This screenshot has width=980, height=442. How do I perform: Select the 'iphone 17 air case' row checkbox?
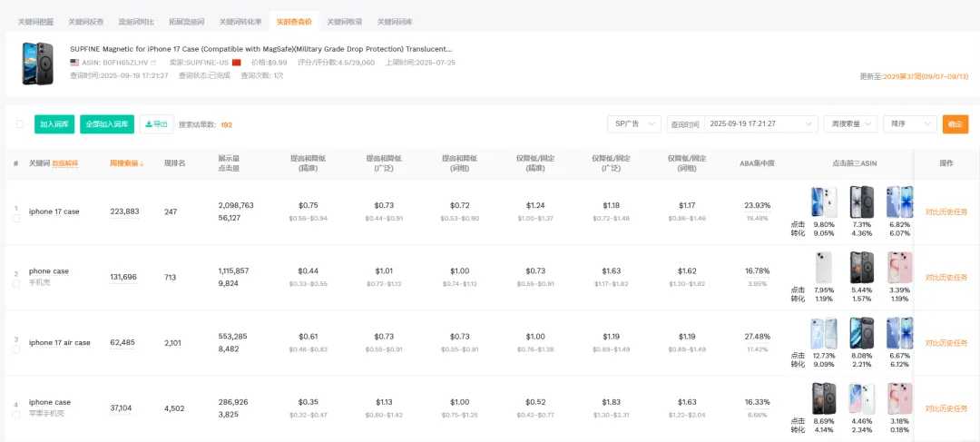point(16,349)
